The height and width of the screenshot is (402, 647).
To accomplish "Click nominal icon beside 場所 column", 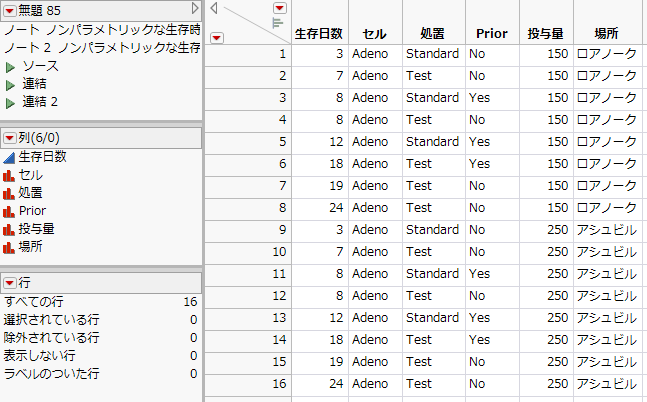I will pyautogui.click(x=9, y=247).
